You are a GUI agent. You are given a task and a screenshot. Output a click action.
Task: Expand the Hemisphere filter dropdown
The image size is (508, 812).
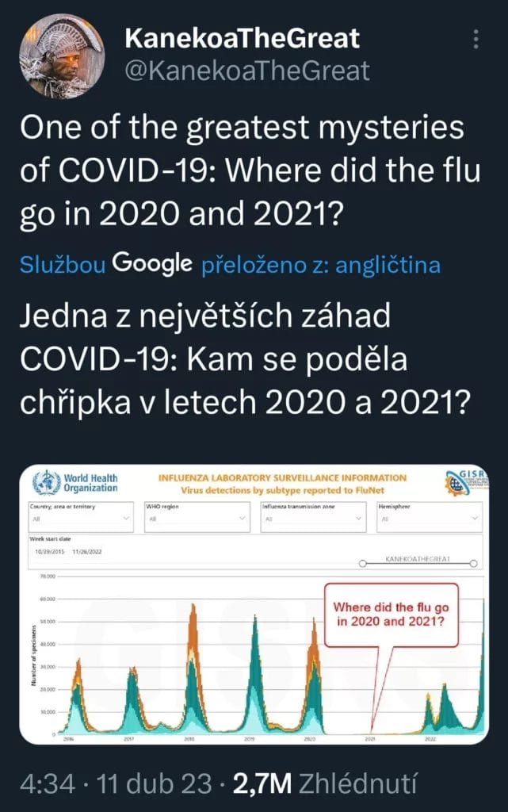429,517
